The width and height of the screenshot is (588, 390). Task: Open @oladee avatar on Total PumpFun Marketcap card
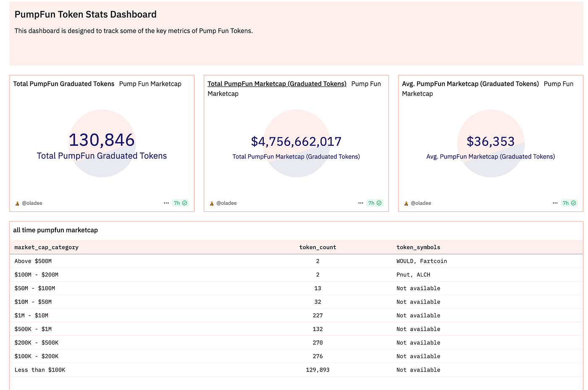click(212, 203)
